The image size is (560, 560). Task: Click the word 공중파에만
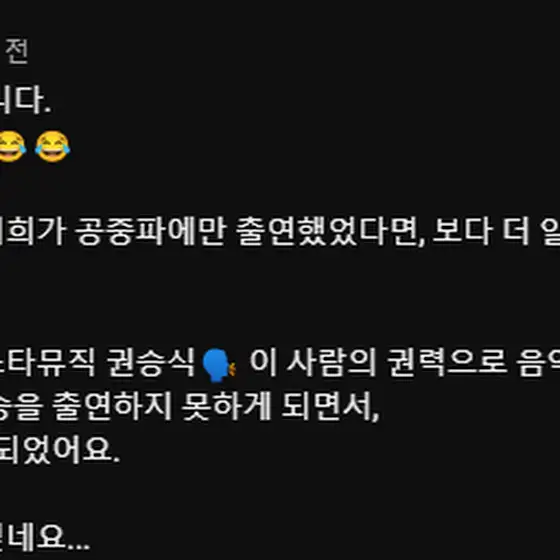pyautogui.click(x=151, y=231)
